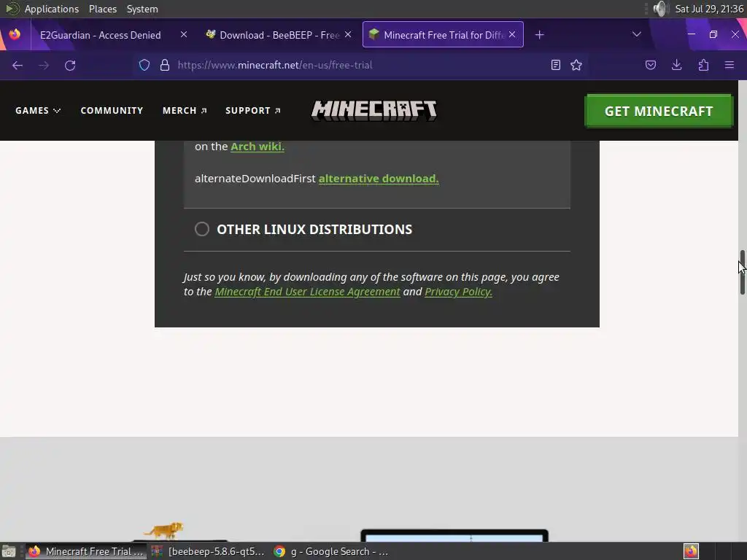The image size is (747, 560).
Task: Select the Other Linux Distributions radio button
Action: (x=202, y=229)
